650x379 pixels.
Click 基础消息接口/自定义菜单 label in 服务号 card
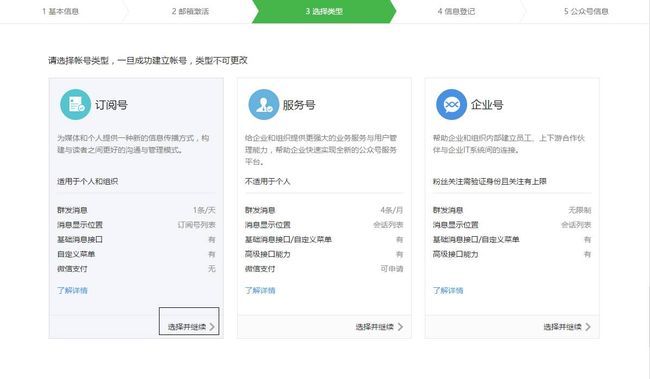click(288, 239)
